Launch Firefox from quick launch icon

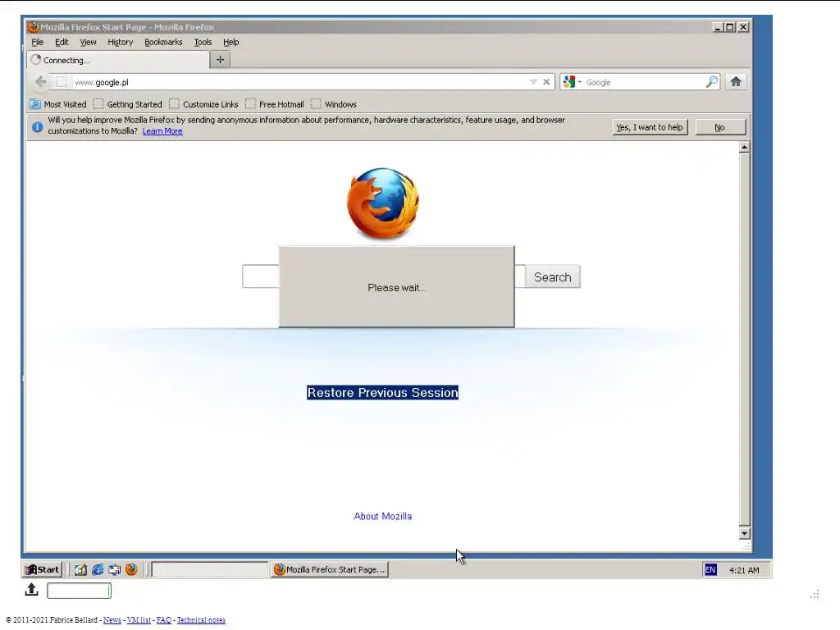131,569
